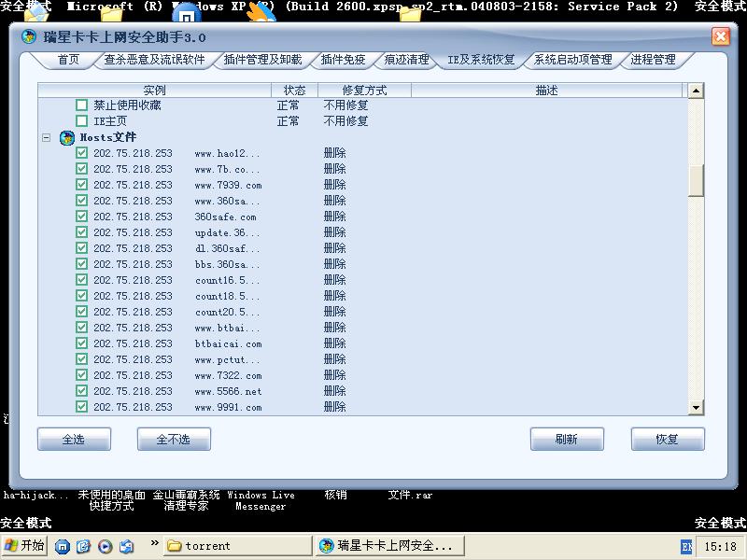Select the 未使用的桌面快捷方式 desktop label
The width and height of the screenshot is (747, 560).
coord(111,500)
